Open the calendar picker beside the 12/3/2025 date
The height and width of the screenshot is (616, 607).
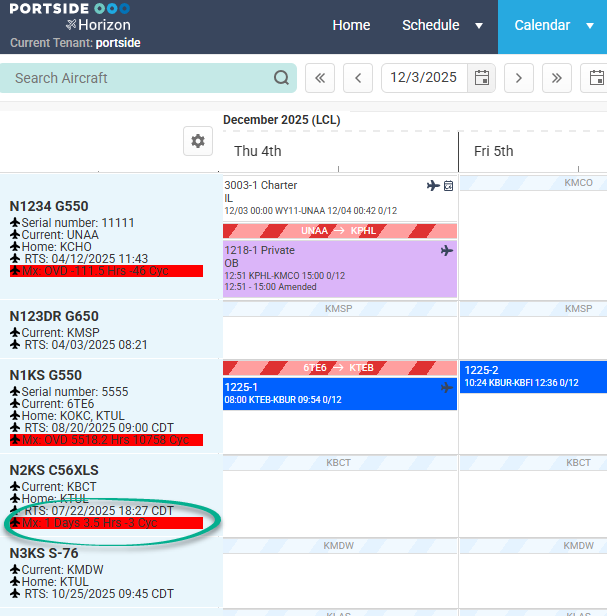click(482, 78)
